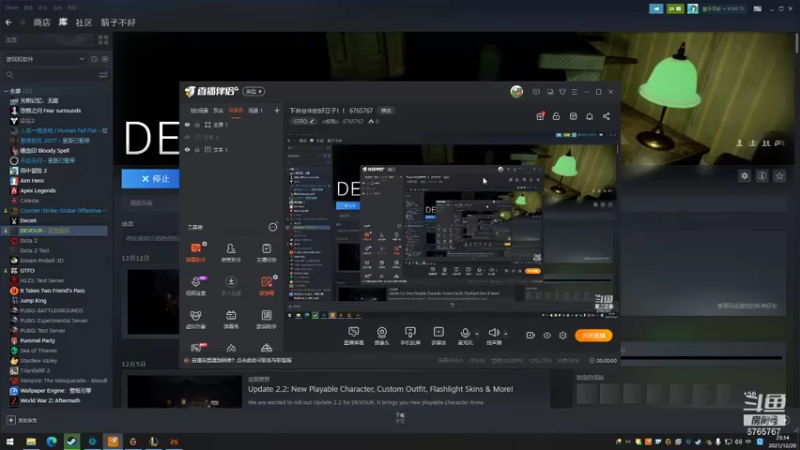The image size is (800, 450).
Task: Click the 弹幕助手 tool icon
Action: pos(196,248)
